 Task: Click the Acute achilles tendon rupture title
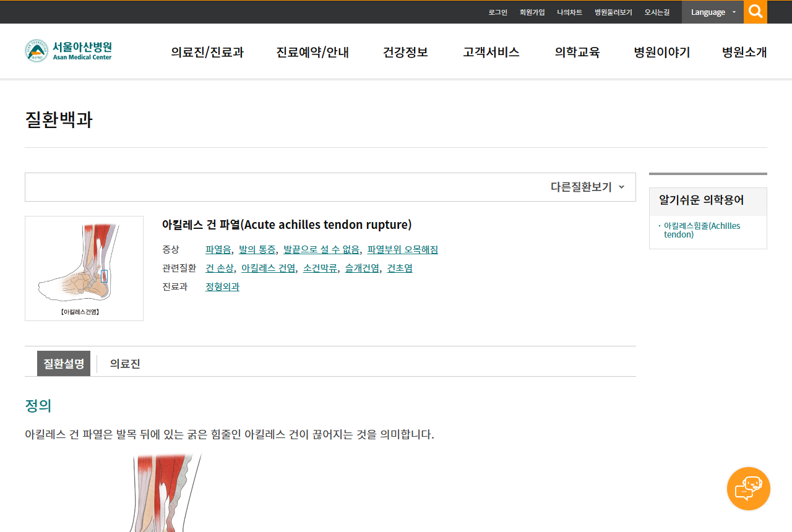286,225
